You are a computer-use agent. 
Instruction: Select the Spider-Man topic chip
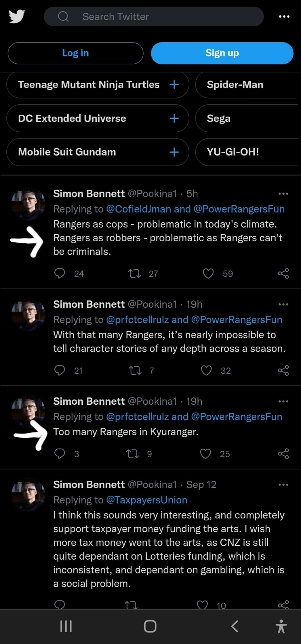click(235, 85)
